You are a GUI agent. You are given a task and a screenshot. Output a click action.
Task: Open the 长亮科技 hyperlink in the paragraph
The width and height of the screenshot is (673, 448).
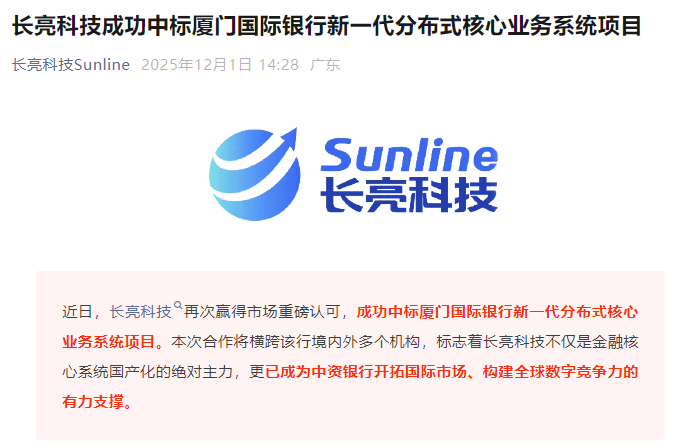(140, 312)
